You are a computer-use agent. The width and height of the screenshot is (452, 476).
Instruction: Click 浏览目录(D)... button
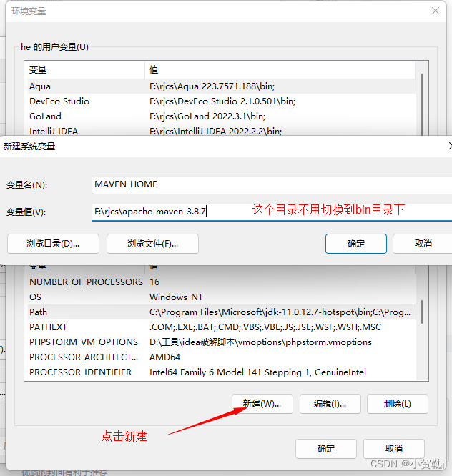pos(53,244)
